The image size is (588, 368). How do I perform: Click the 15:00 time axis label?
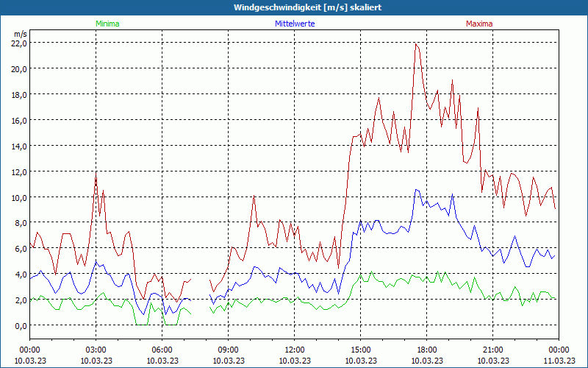pos(361,350)
